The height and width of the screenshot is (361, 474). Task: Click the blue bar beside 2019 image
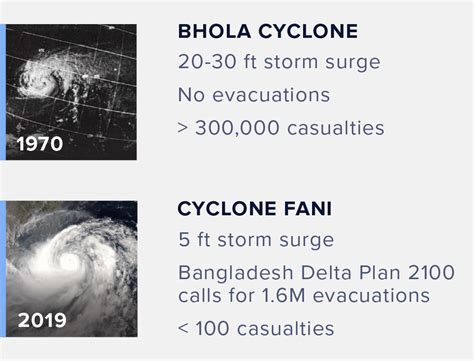3,269
